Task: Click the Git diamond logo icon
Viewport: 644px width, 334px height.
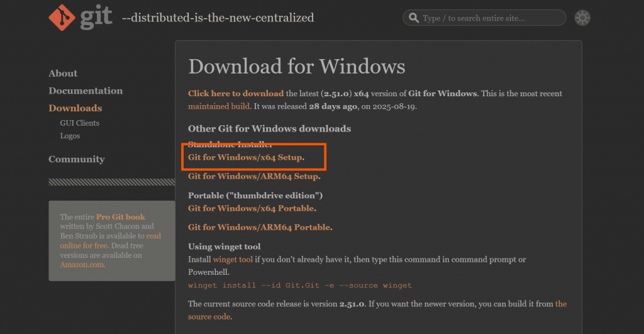Action: coord(62,18)
